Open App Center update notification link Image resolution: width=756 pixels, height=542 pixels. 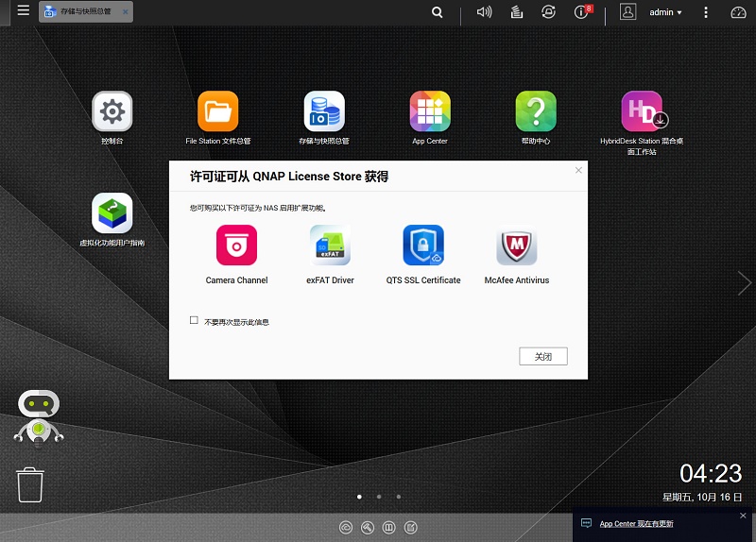[x=636, y=523]
